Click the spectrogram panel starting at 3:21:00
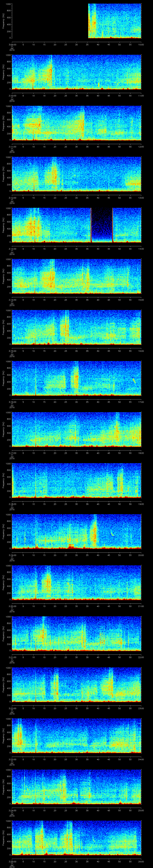This screenshot has width=153, height=868. tap(76, 633)
